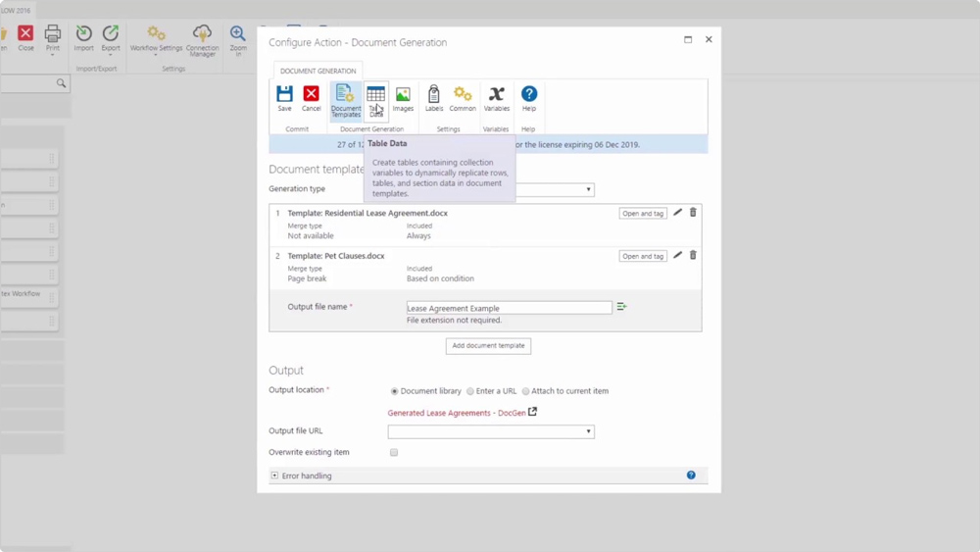Viewport: 980px width, 552px height.
Task: Open the Variables icon
Action: [x=497, y=97]
